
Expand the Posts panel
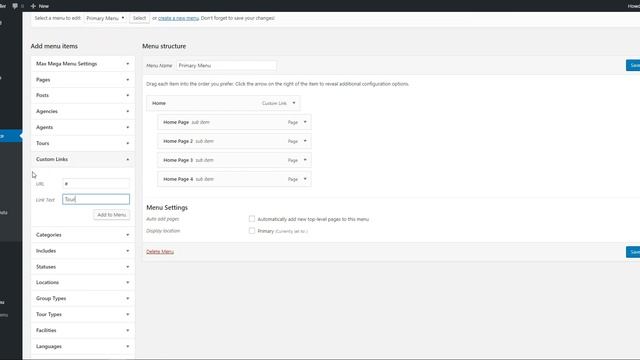click(83, 95)
